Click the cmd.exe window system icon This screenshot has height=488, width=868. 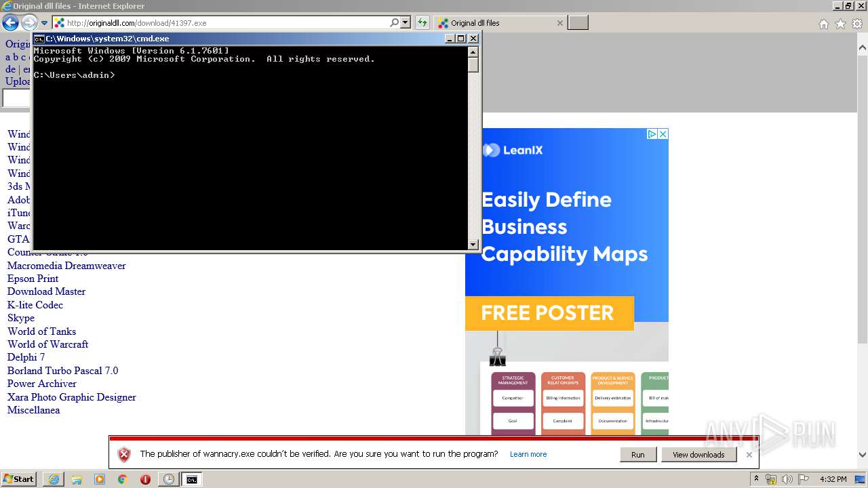pyautogui.click(x=39, y=39)
